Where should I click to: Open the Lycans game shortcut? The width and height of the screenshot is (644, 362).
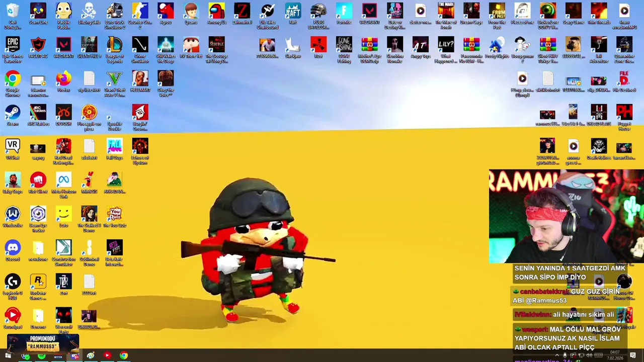pyautogui.click(x=191, y=14)
